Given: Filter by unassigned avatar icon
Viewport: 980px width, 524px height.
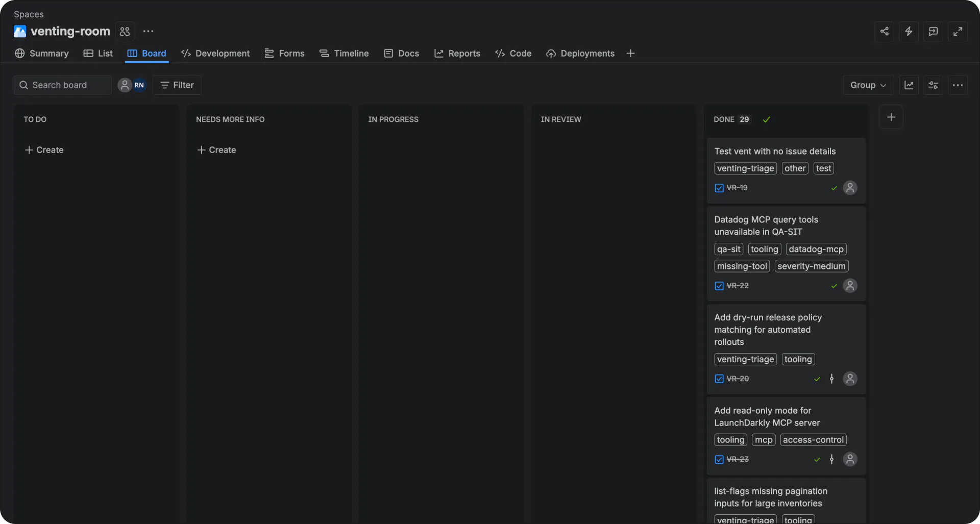Looking at the screenshot, I should point(125,85).
